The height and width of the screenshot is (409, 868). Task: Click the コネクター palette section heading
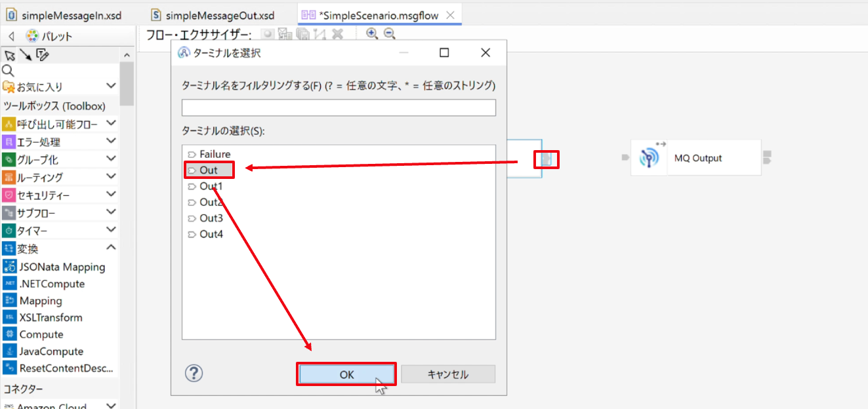pyautogui.click(x=24, y=389)
